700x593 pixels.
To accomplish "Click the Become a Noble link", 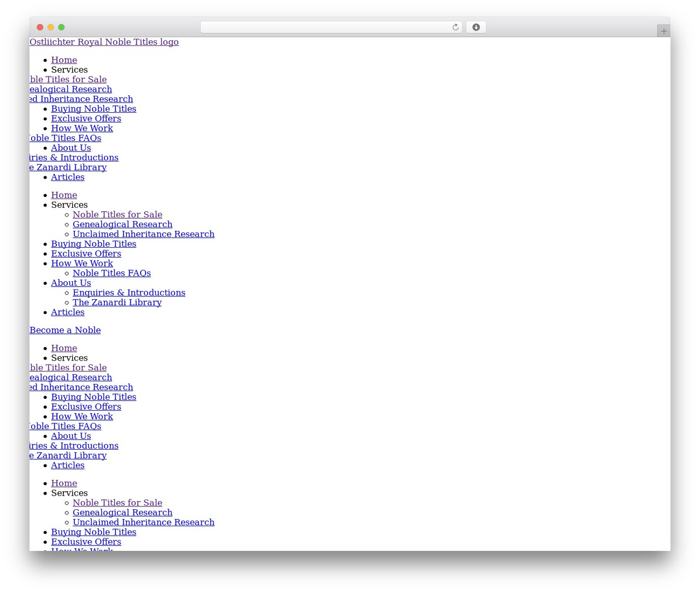I will pos(65,330).
